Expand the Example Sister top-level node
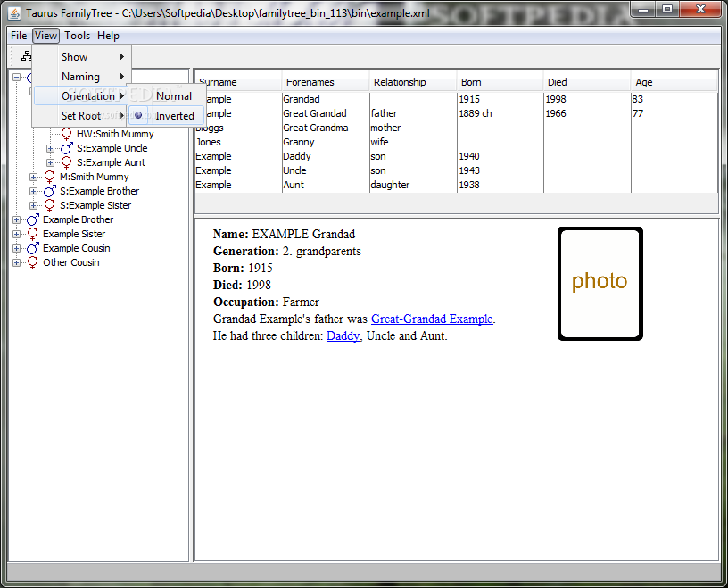 pos(16,234)
